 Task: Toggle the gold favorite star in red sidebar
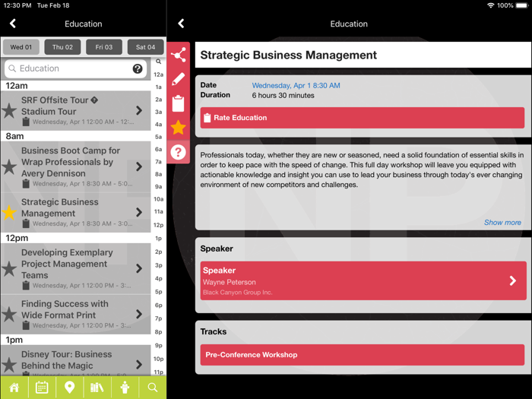pos(178,128)
